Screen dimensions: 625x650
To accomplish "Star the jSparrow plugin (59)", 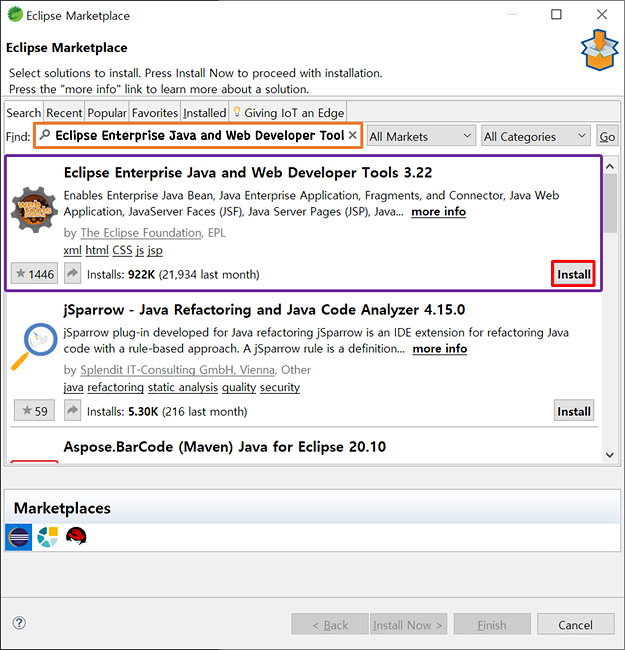I will (34, 411).
